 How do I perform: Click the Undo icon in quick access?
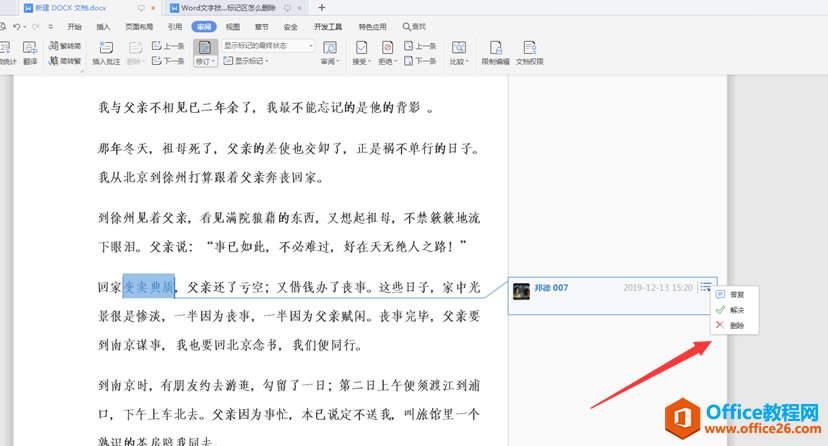tap(16, 26)
